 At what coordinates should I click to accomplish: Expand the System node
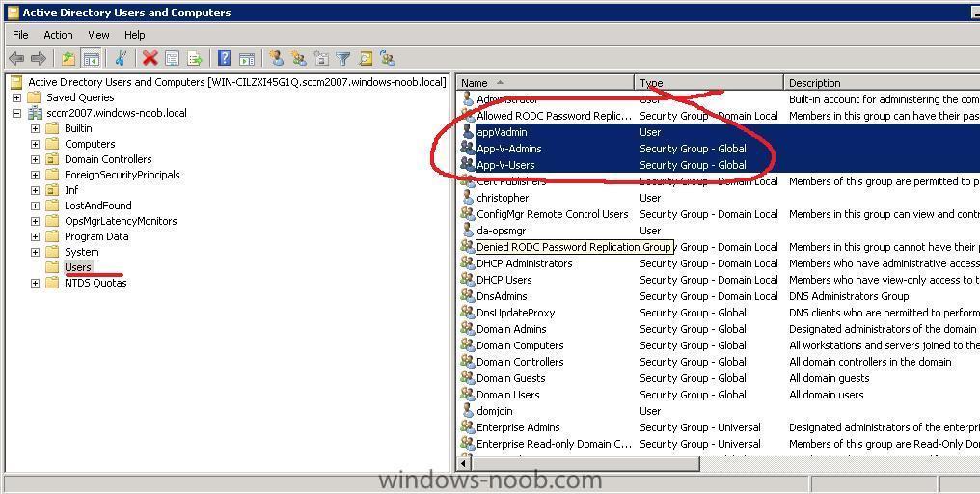click(x=35, y=252)
